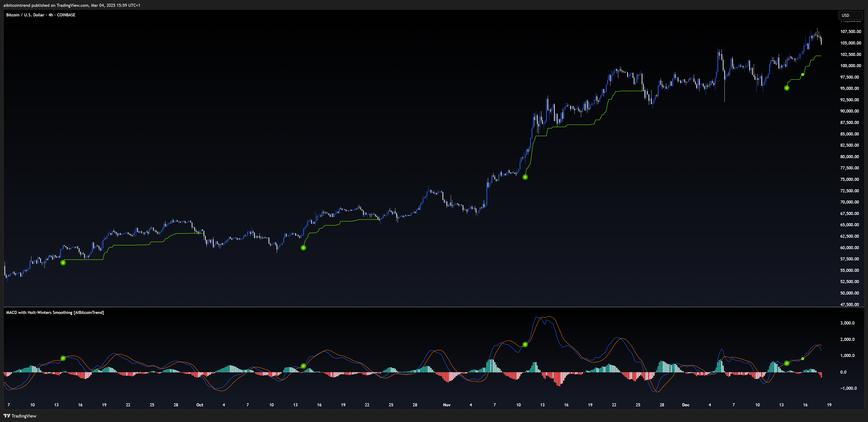The width and height of the screenshot is (868, 422).
Task: Click the 'aibitcointrend published on TradingView.com' header text
Action: [72, 5]
